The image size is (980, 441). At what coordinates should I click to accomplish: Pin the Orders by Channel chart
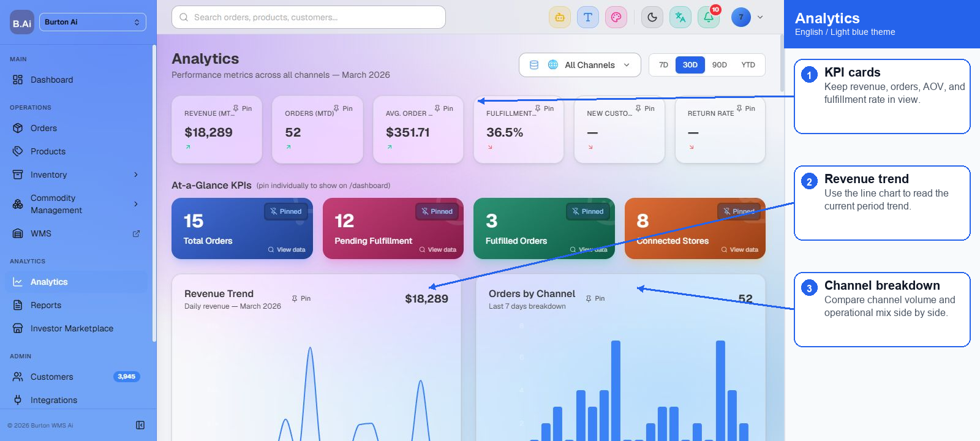[595, 298]
